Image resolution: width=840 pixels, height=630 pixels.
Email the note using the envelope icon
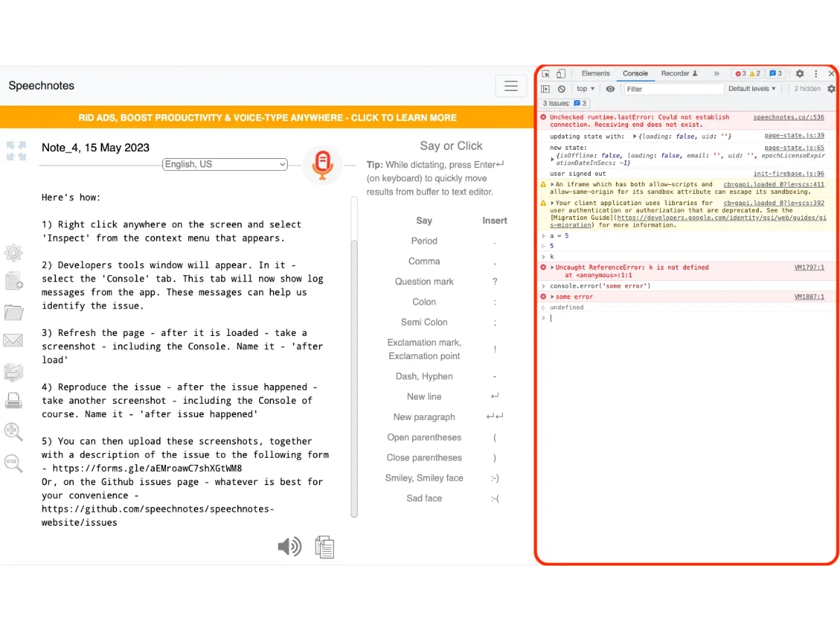pos(13,341)
